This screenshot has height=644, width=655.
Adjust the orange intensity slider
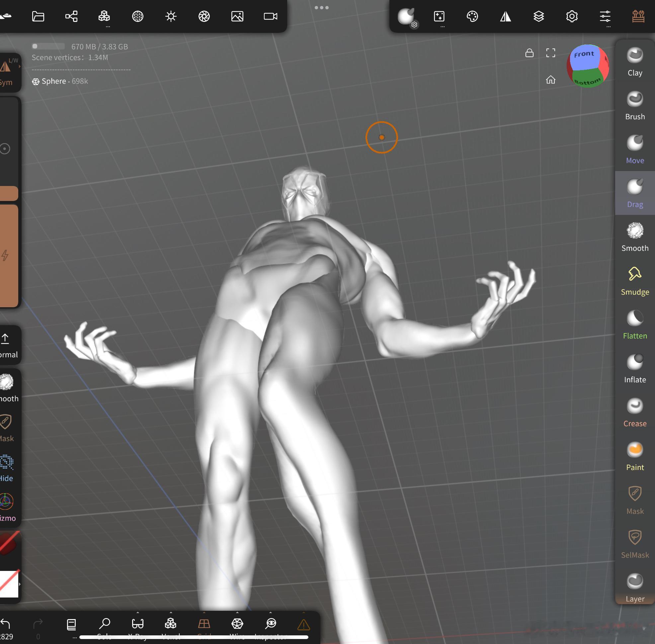click(x=9, y=256)
